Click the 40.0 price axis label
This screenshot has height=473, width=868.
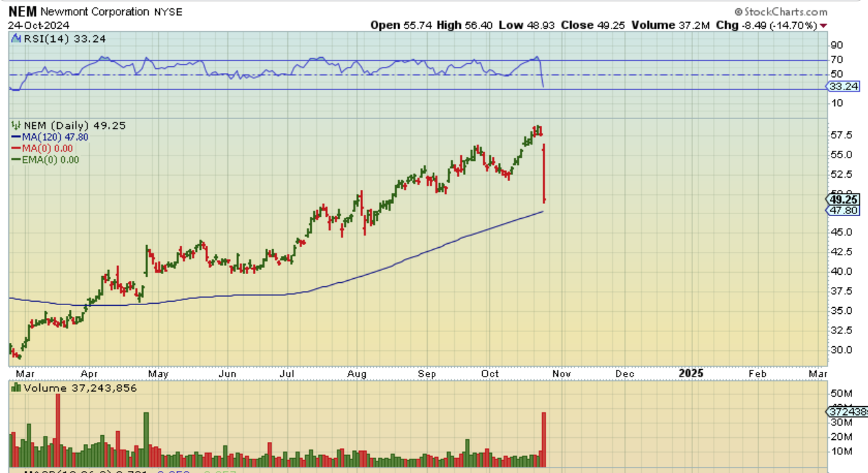tap(840, 271)
